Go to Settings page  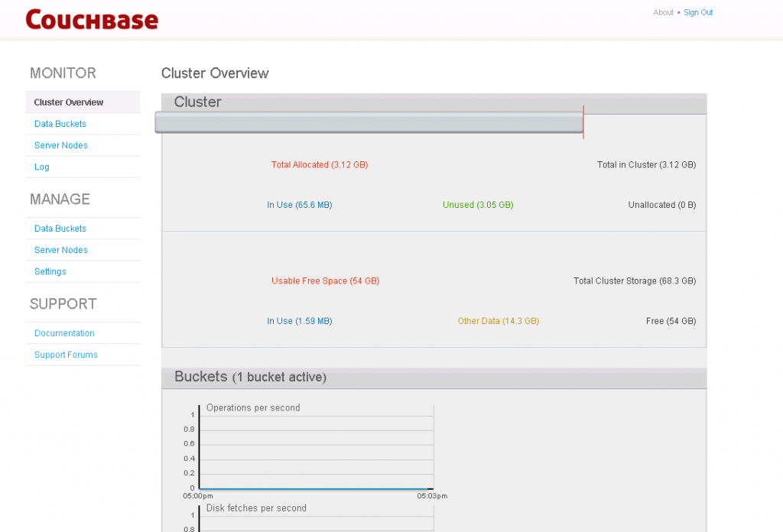[50, 271]
